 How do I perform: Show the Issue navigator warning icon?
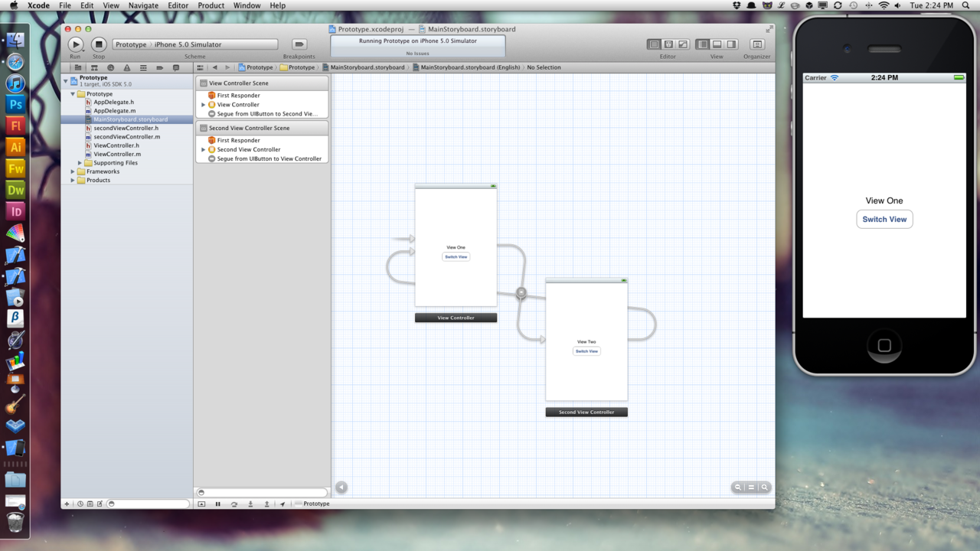pyautogui.click(x=127, y=67)
